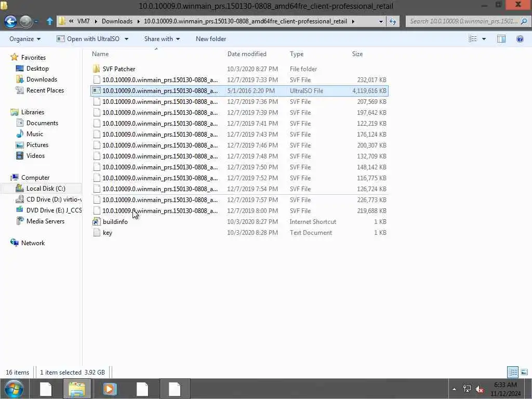Viewport: 532px width, 399px height.
Task: Change your view using the view icon
Action: coord(473,38)
